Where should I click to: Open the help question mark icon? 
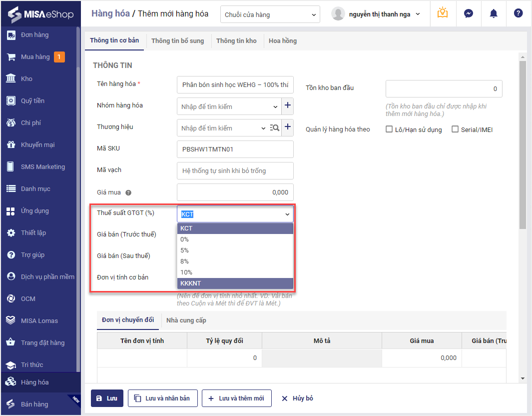518,13
